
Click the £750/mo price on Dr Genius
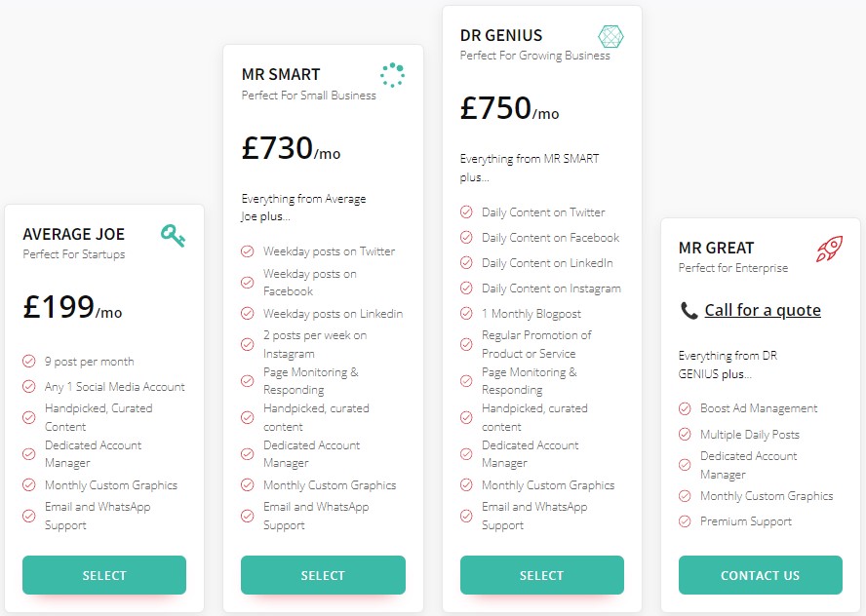coord(509,109)
